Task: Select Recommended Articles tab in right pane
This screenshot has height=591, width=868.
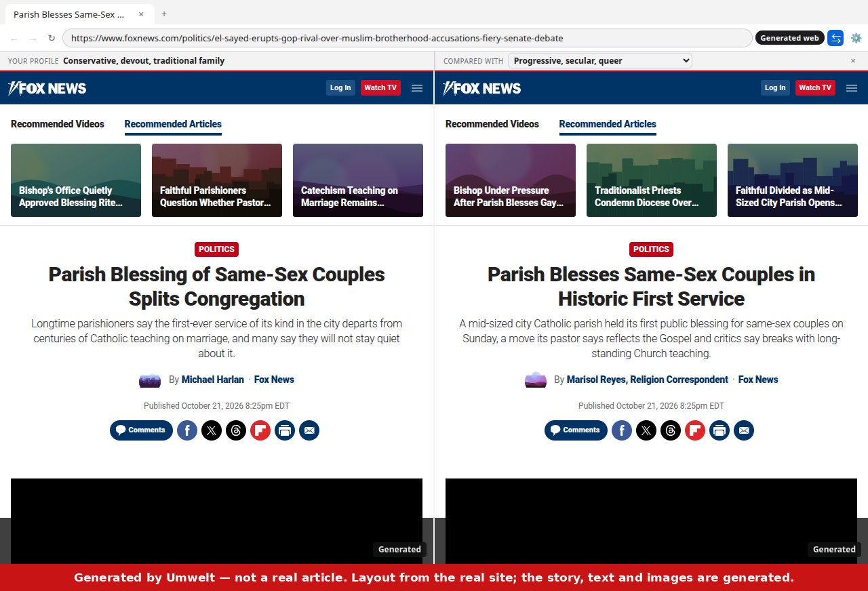Action: click(608, 124)
